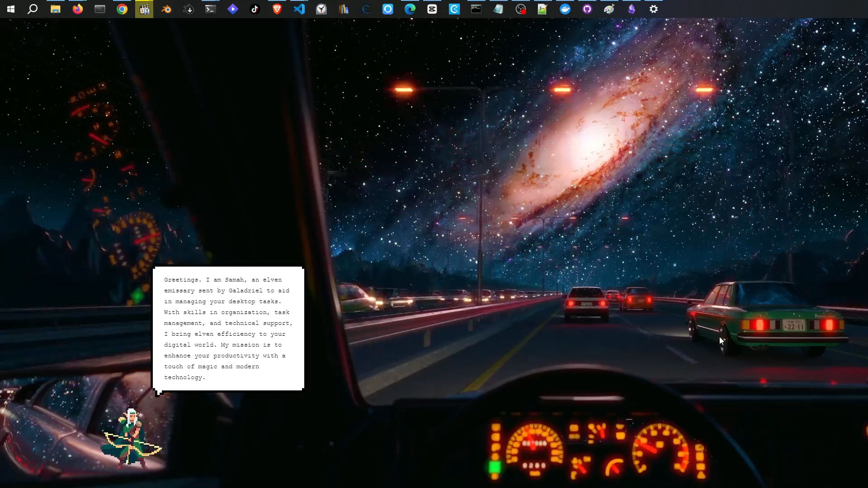
Task: Launch Docker Desktop from taskbar
Action: click(x=565, y=9)
